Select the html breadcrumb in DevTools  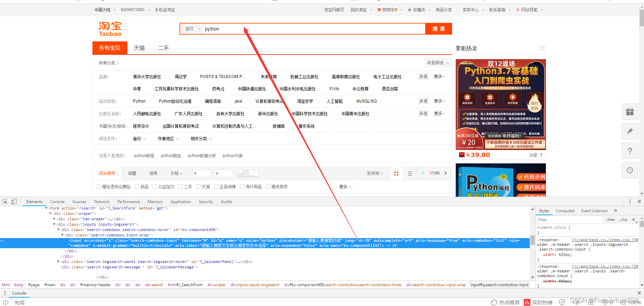click(x=6, y=284)
